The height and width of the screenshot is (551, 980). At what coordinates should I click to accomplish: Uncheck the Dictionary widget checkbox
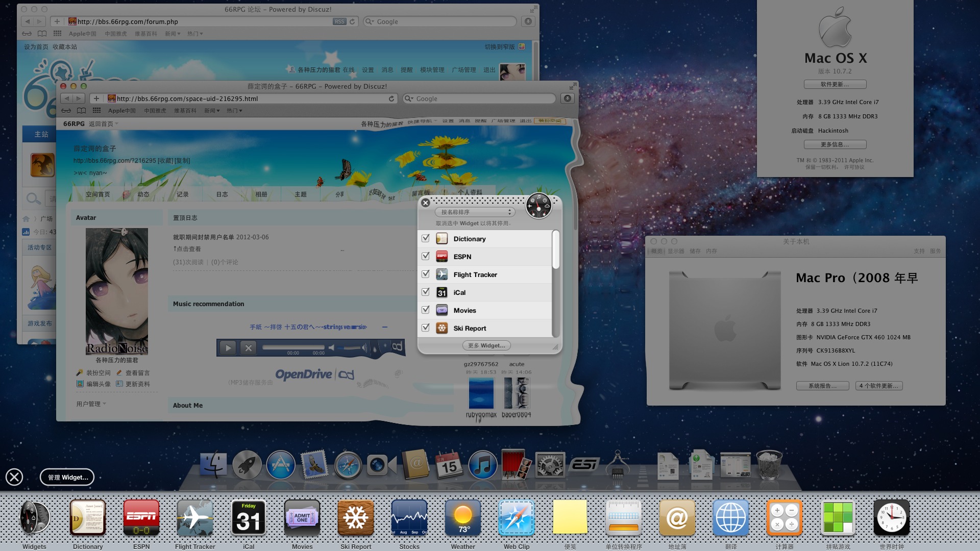coord(426,238)
